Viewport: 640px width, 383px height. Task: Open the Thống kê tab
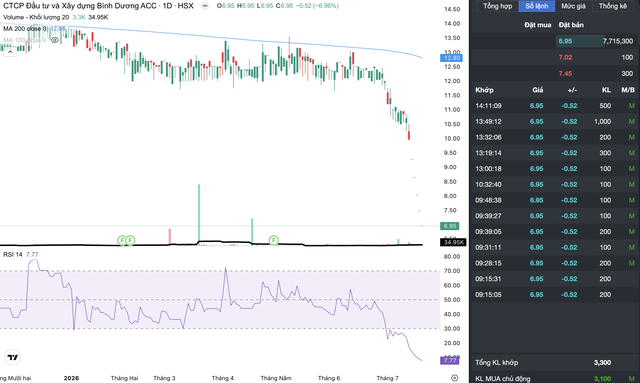613,6
